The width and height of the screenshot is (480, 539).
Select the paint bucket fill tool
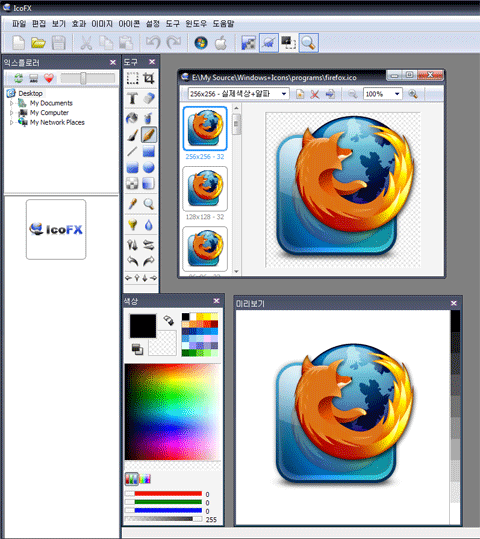(x=132, y=118)
